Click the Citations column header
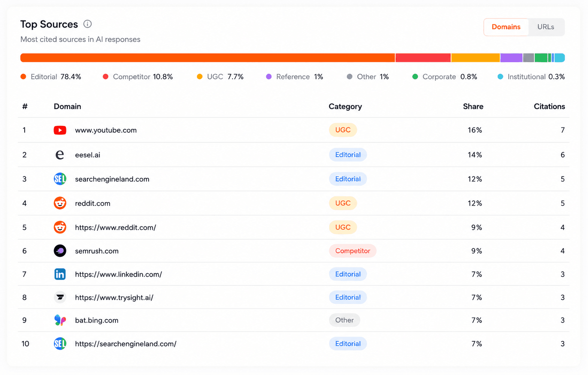Image resolution: width=588 pixels, height=375 pixels. click(549, 106)
